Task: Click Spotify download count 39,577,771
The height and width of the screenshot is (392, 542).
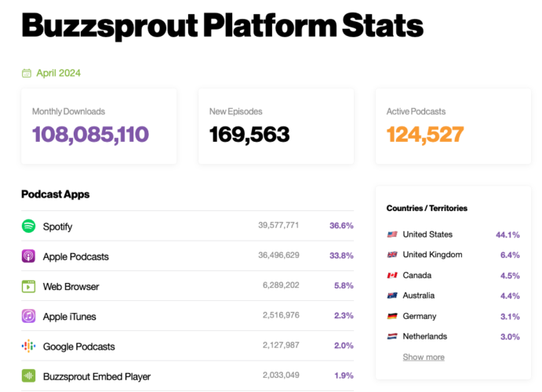Action: 278,225
